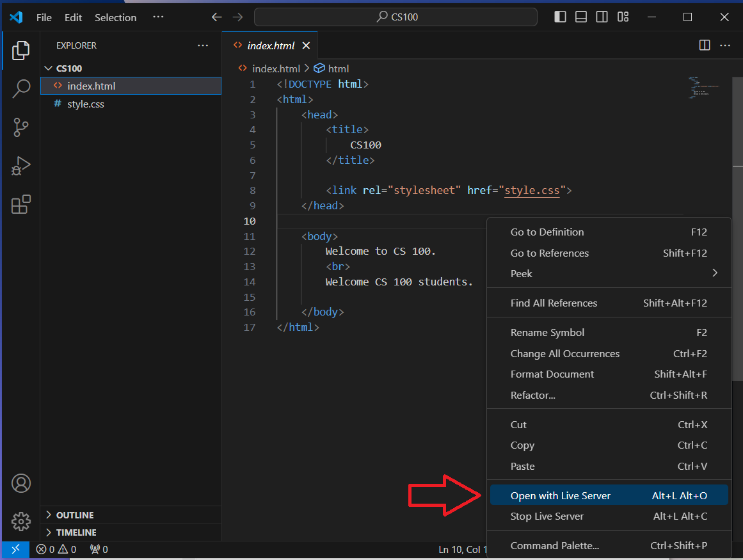Expand the OUTLINE section
The height and width of the screenshot is (560, 743).
pyautogui.click(x=74, y=515)
